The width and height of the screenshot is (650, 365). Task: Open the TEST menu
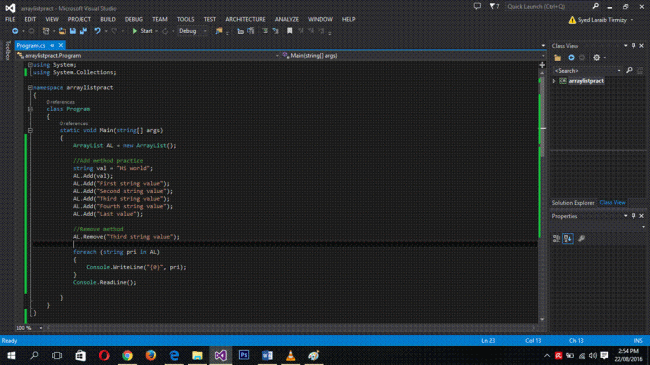210,19
